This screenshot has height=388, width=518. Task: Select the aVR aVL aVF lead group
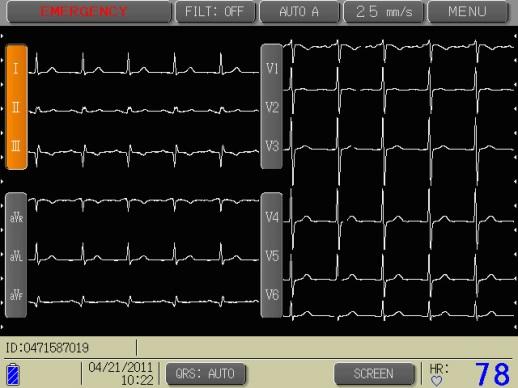coord(16,255)
